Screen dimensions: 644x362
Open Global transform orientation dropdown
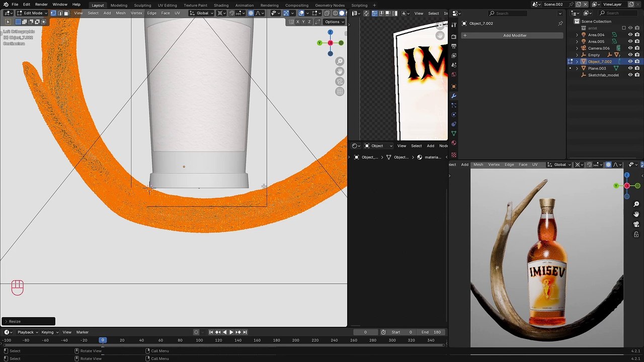(x=202, y=13)
